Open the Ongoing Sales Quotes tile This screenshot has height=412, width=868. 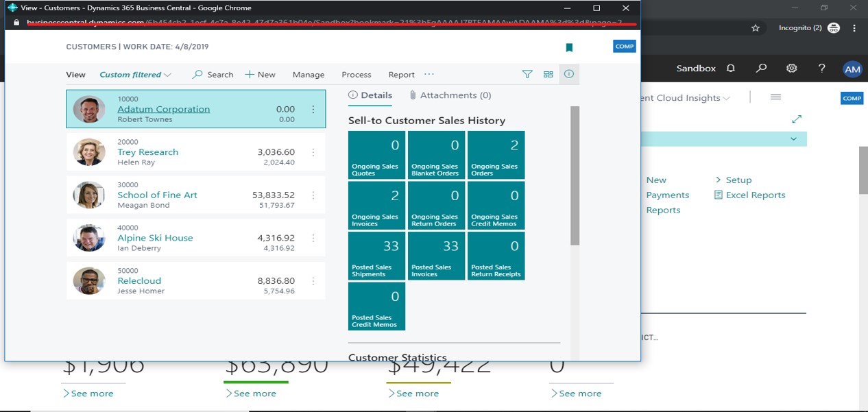pyautogui.click(x=377, y=155)
